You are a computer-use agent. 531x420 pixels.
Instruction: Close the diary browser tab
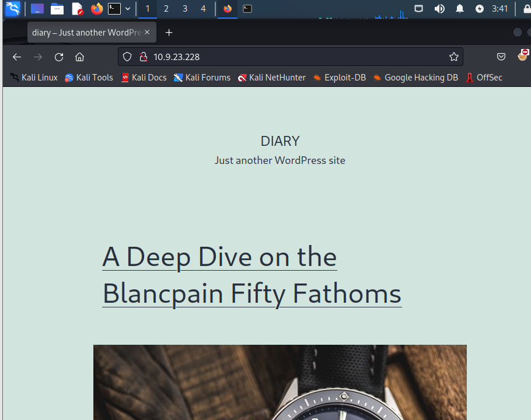click(x=147, y=32)
